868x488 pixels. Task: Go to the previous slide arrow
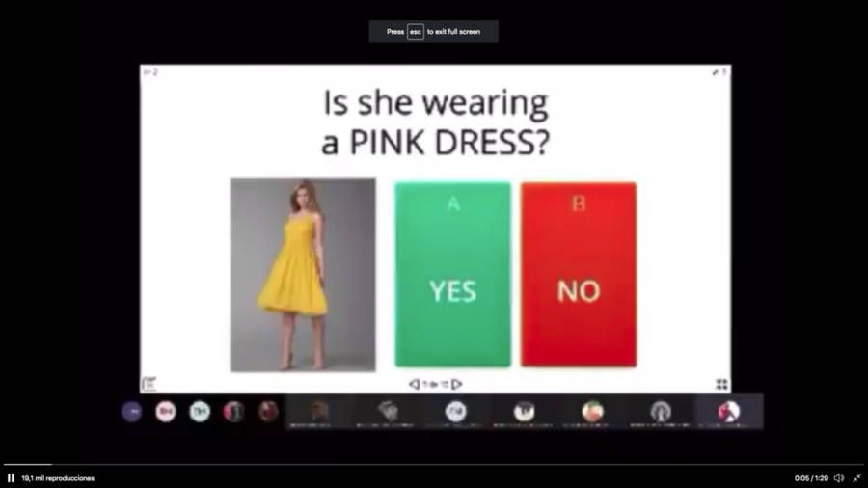click(x=414, y=384)
